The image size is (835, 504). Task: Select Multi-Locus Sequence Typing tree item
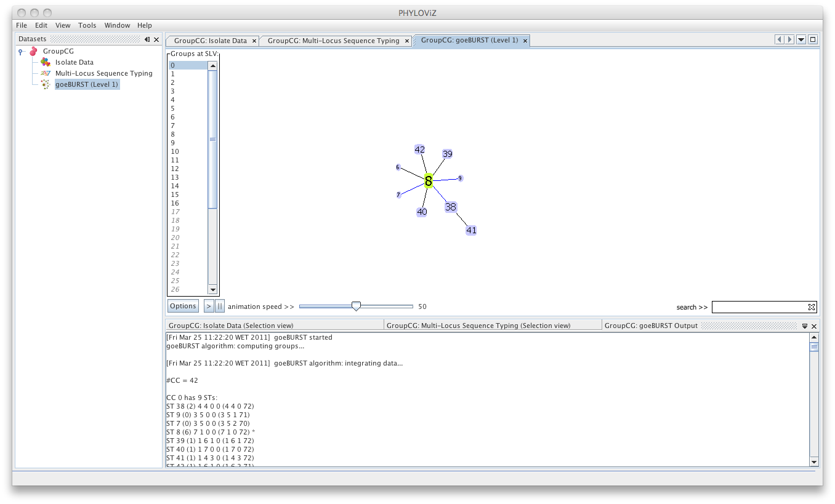point(104,73)
